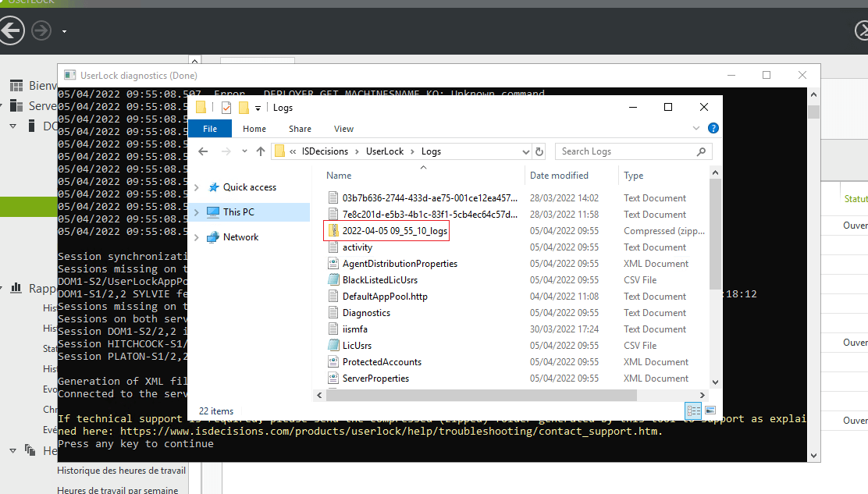The width and height of the screenshot is (868, 494).
Task: Open Explorer help with the question icon
Action: pyautogui.click(x=713, y=128)
